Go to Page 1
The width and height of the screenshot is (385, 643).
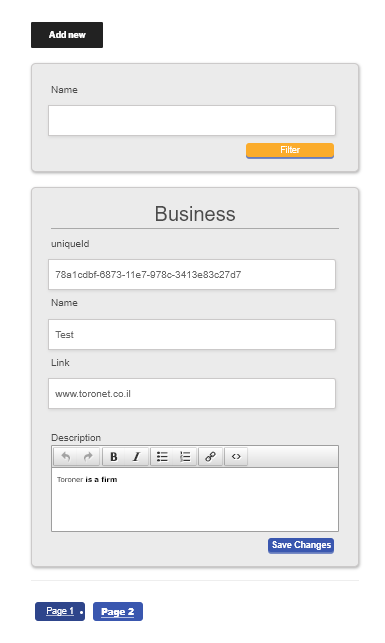[60, 611]
